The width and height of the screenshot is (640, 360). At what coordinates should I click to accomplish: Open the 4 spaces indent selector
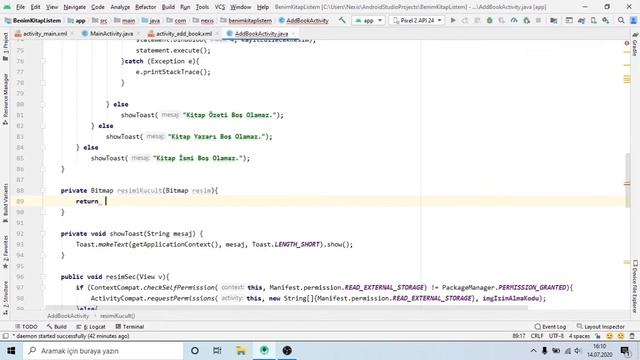(x=579, y=336)
